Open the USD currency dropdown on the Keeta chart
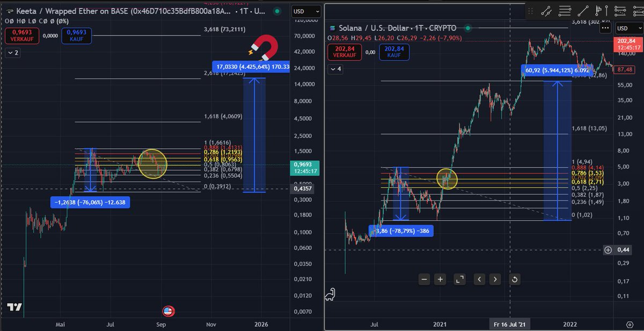The height and width of the screenshot is (331, 644). (x=305, y=11)
